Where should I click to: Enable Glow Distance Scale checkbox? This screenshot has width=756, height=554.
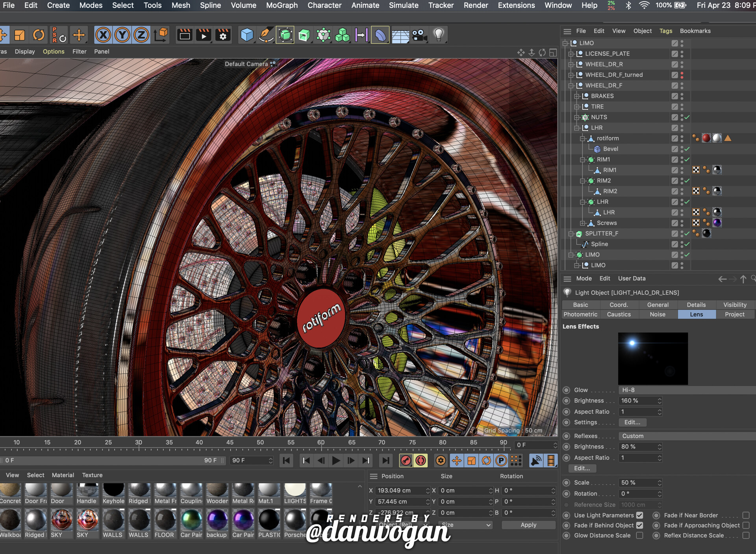pyautogui.click(x=639, y=536)
